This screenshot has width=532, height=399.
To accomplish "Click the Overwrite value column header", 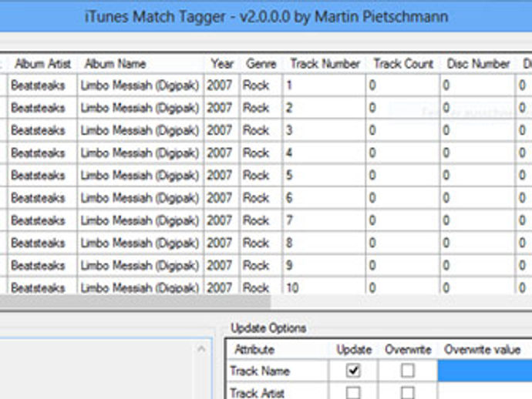I will [485, 350].
